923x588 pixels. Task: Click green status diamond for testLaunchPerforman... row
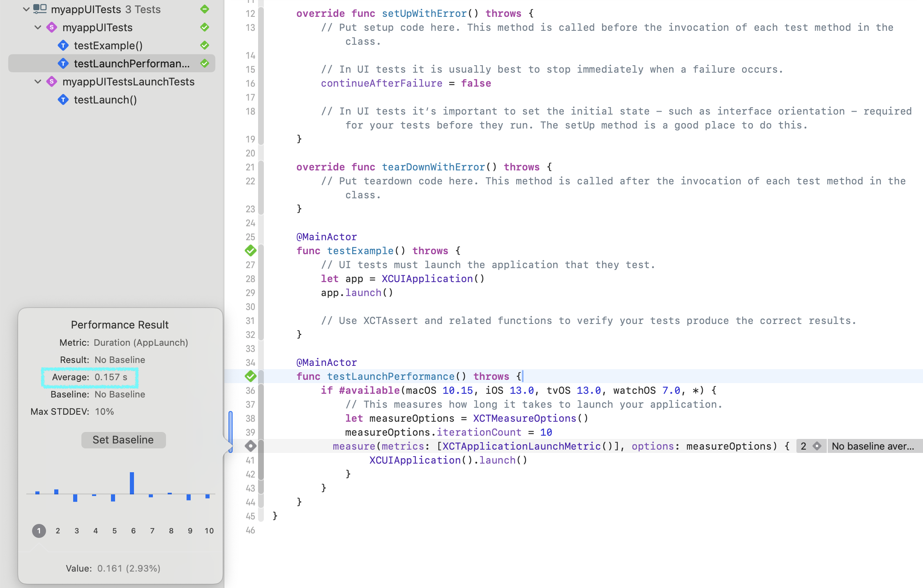[x=205, y=64]
